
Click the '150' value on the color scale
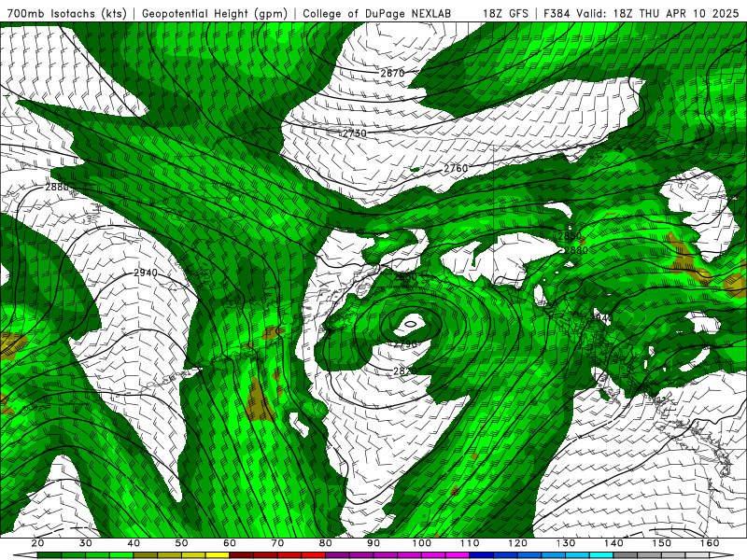[x=662, y=543]
